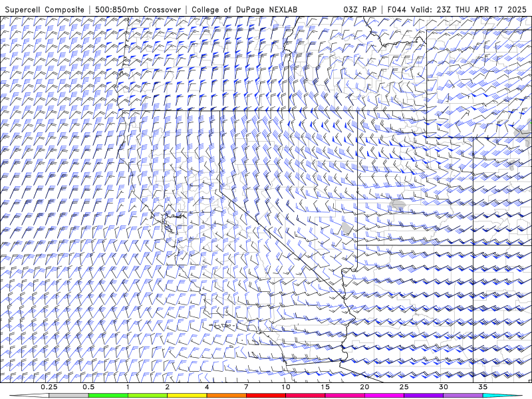Choose the light purple 30–35 colorbar segment
The image size is (532, 399).
point(463,396)
